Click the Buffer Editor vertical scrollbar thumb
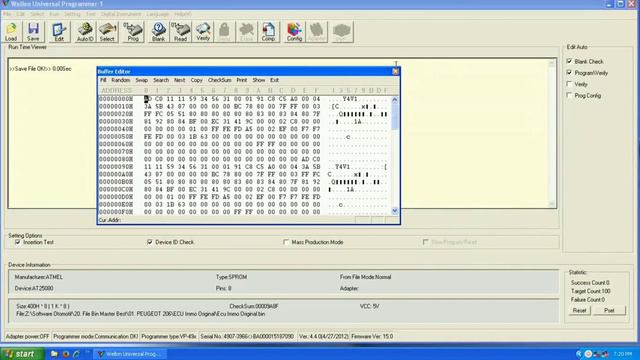This screenshot has width=640, height=360. (x=395, y=117)
